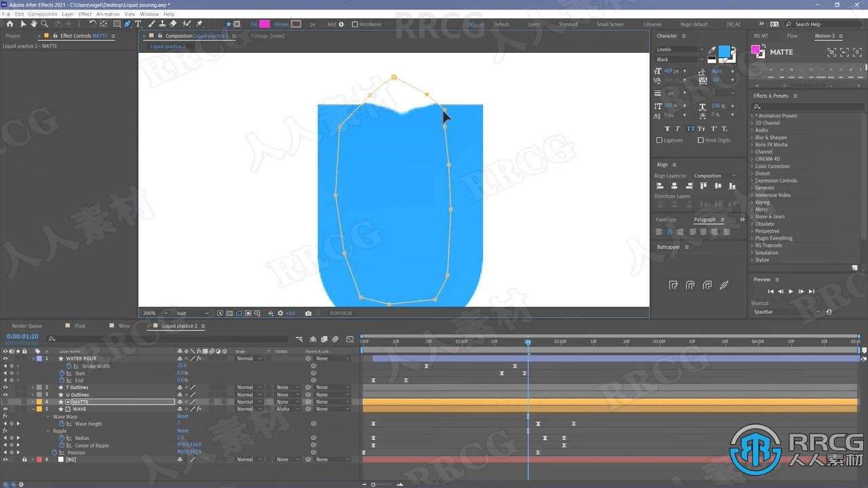Open viewer resolution Half dropdown
868x488 pixels.
pyautogui.click(x=193, y=313)
